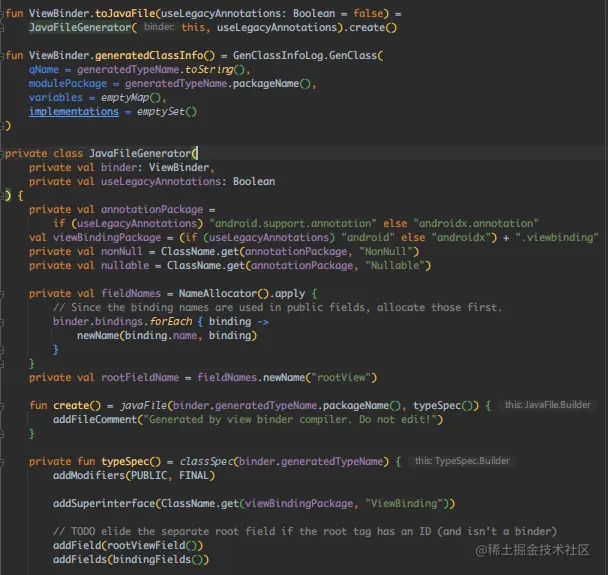Collapse the fun create() fold marker
The image size is (608, 575).
pos(2,406)
